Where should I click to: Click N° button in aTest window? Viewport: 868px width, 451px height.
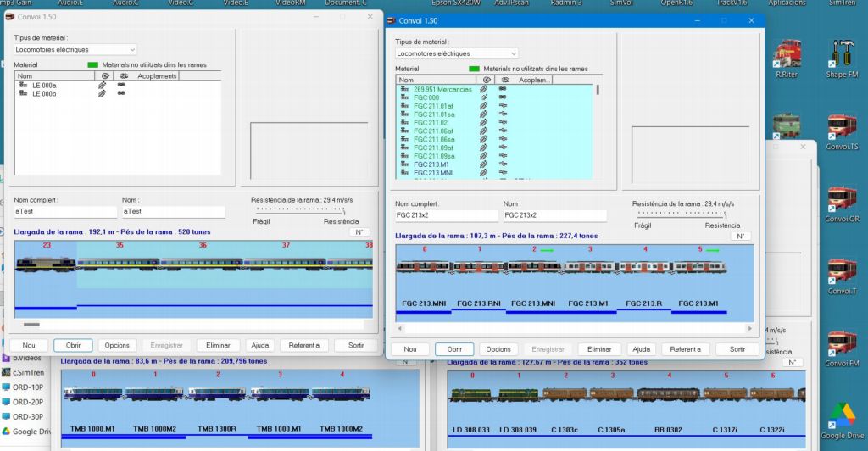[359, 232]
